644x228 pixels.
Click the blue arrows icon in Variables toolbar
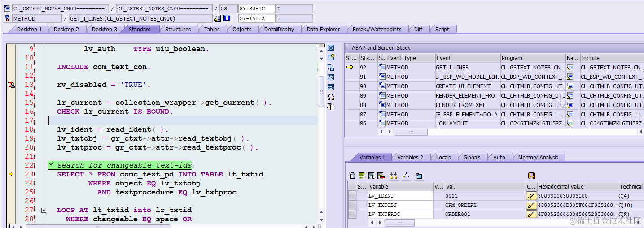[x=406, y=176]
